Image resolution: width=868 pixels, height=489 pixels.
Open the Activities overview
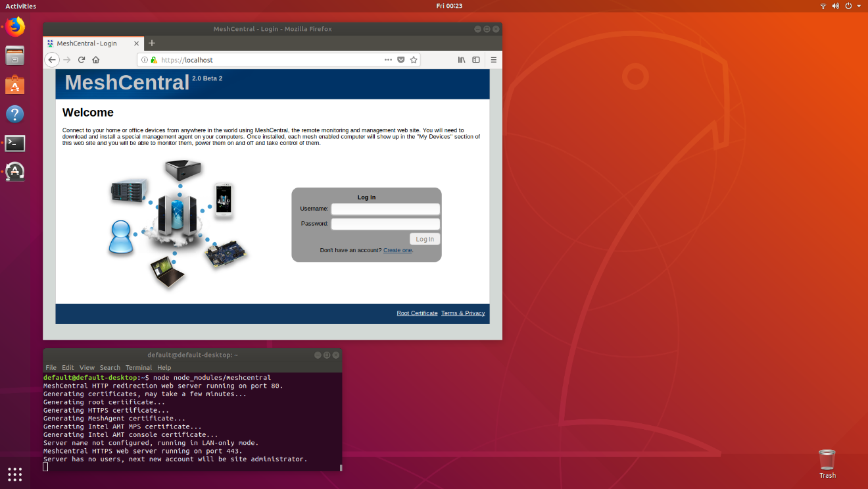(20, 6)
